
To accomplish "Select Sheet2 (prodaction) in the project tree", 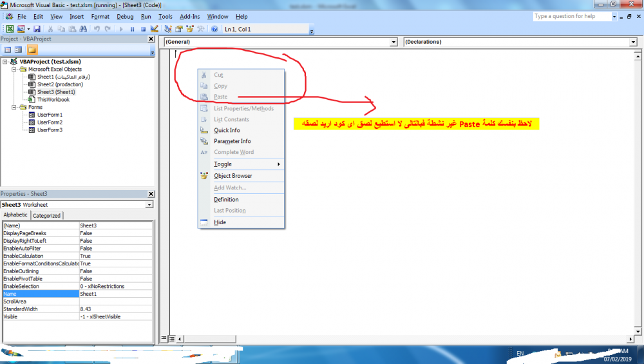I will [x=60, y=84].
